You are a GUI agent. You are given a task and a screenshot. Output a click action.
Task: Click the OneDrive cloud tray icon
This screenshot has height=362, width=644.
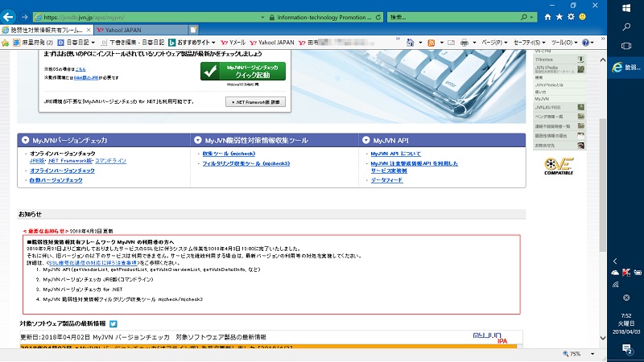pyautogui.click(x=615, y=272)
